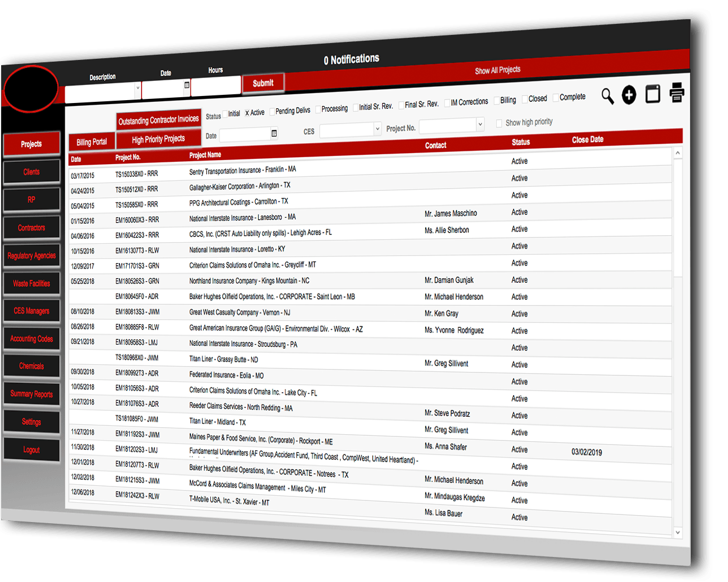Select project EM180645F0 - ADR

(x=137, y=296)
